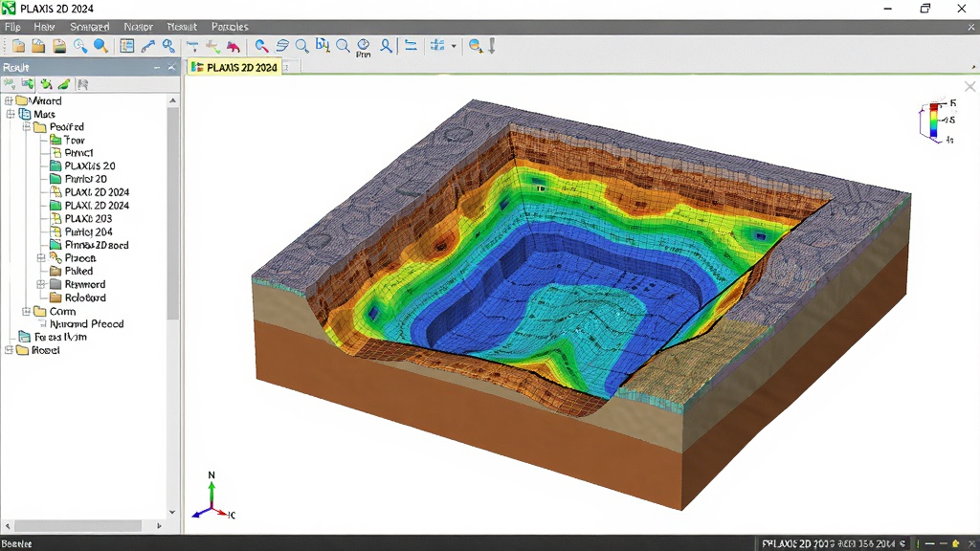The height and width of the screenshot is (551, 980).
Task: Click the light-blue zoom magnifier icon
Action: point(80,46)
